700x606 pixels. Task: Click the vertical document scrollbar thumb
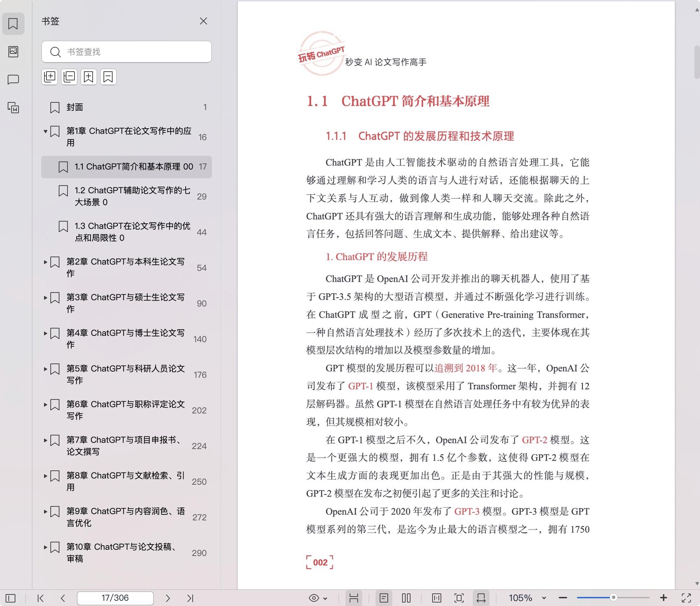[697, 62]
